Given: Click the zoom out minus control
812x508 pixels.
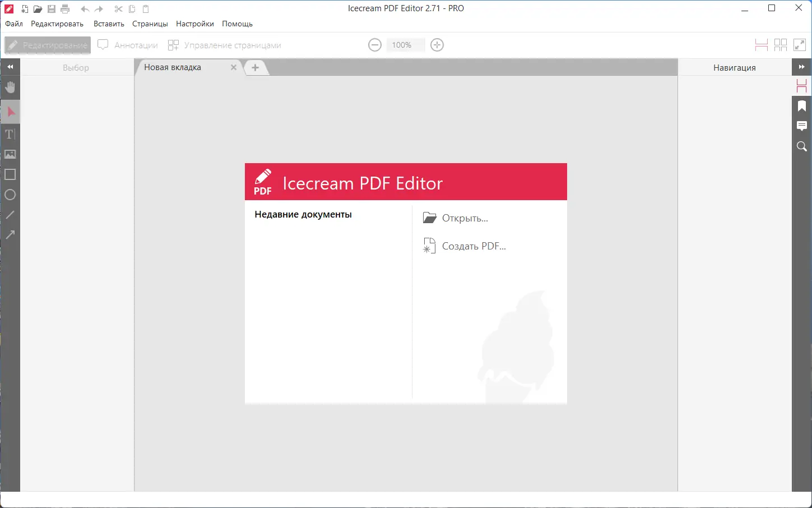Looking at the screenshot, I should pyautogui.click(x=374, y=45).
